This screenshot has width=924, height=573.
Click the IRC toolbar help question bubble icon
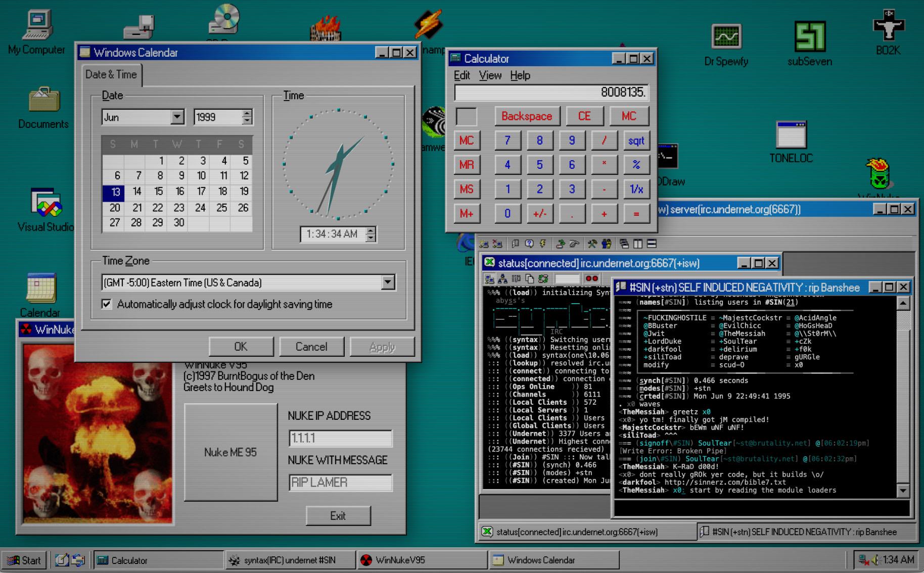[x=529, y=244]
